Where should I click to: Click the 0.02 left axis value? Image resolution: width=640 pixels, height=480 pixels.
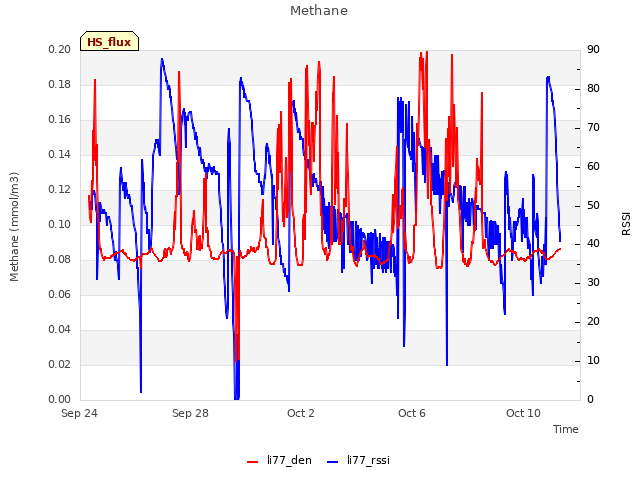[x=60, y=364]
